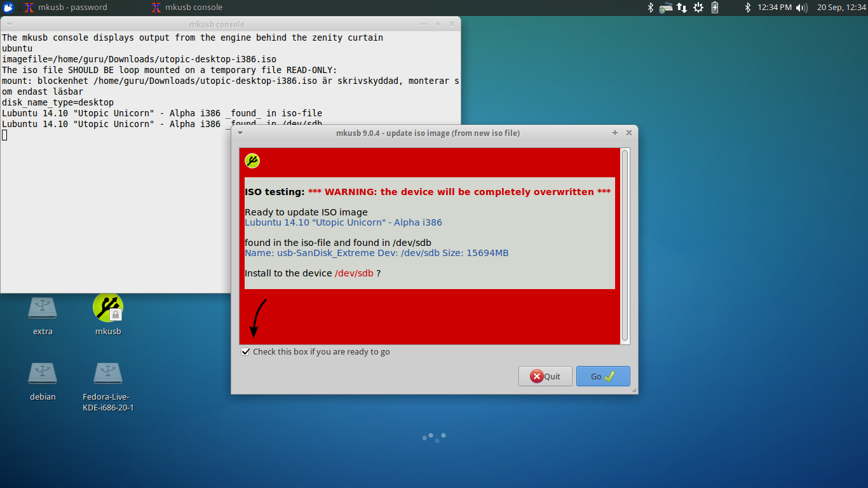Click the Bluetooth icon beside the keyboard indicator

pyautogui.click(x=650, y=8)
